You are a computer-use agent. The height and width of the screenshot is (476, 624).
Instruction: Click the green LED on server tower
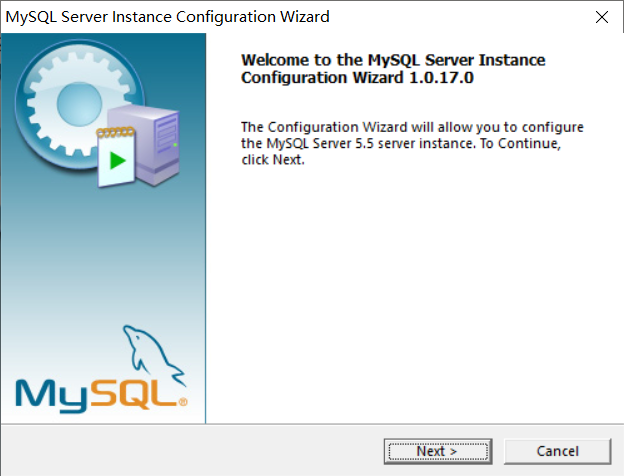[x=175, y=145]
